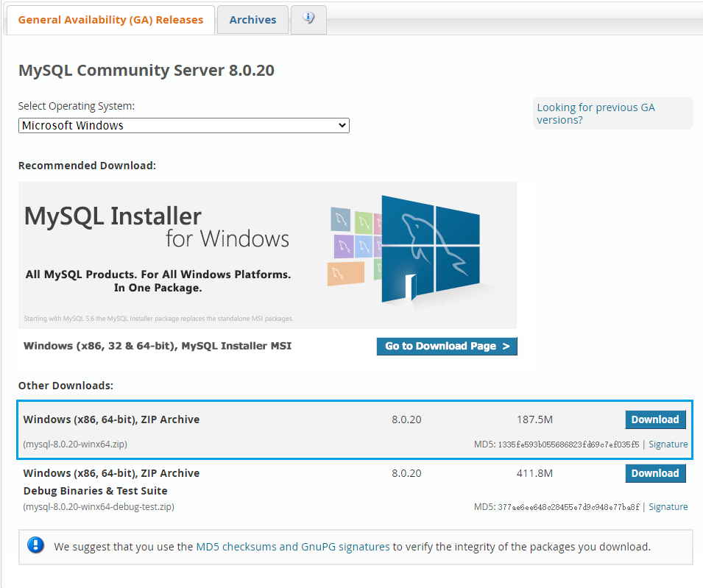The image size is (703, 588).
Task: Switch to the Archives tab
Action: (252, 20)
